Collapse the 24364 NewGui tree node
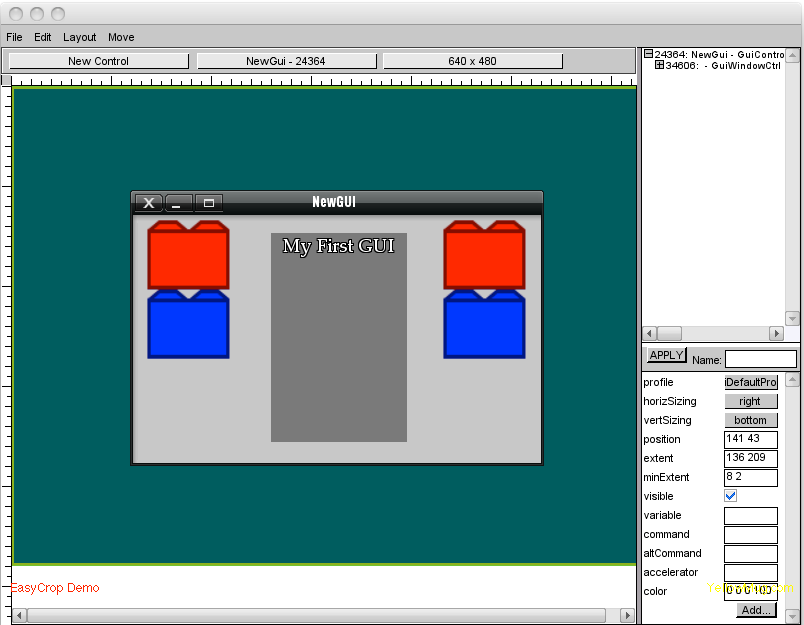Image resolution: width=804 pixels, height=625 pixels. 648,55
